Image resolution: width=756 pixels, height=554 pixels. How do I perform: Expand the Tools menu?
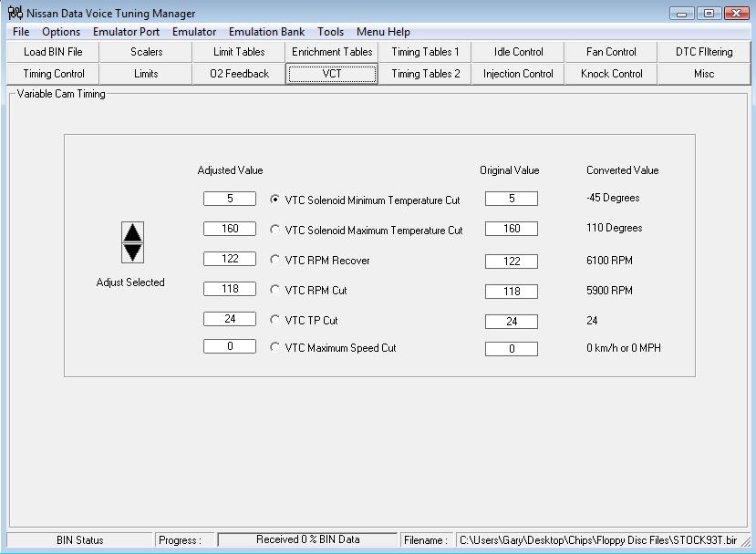[x=330, y=32]
